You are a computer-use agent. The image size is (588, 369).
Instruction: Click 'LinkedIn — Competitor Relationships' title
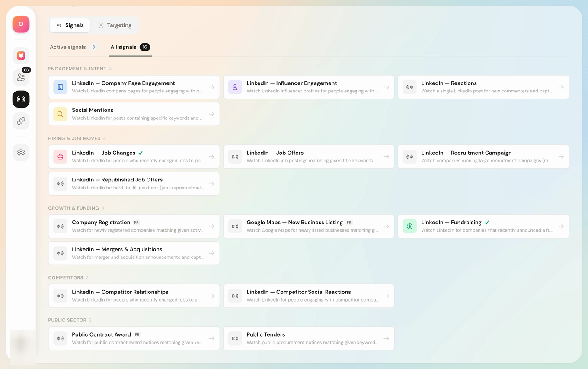(x=120, y=292)
